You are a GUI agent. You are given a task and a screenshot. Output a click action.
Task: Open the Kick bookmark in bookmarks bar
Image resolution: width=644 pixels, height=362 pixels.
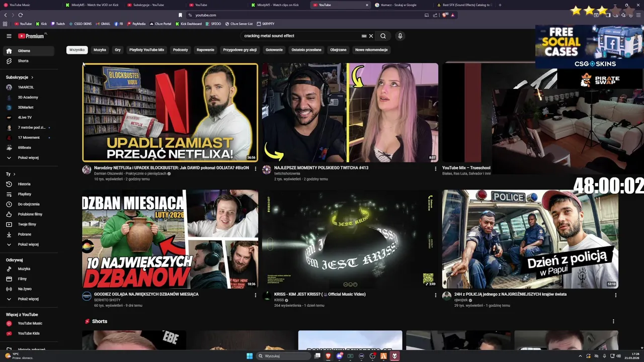(x=41, y=24)
